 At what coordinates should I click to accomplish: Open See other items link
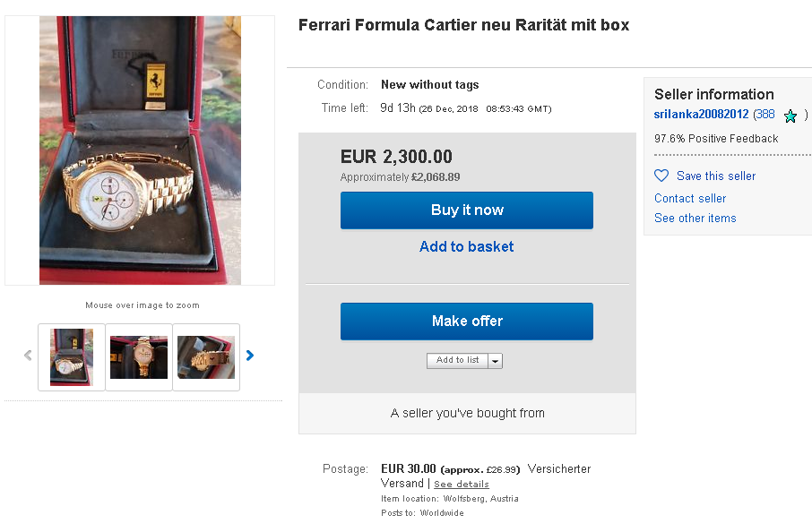pos(695,218)
